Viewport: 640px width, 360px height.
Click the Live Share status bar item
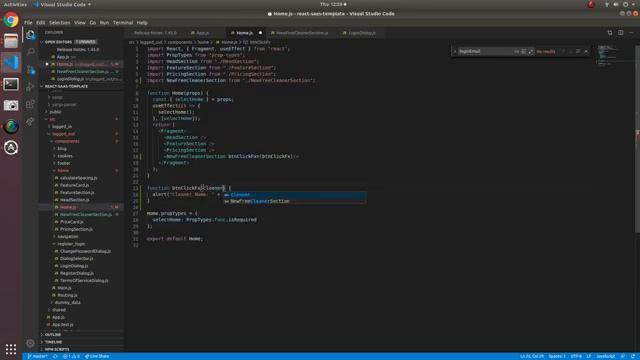[x=97, y=356]
